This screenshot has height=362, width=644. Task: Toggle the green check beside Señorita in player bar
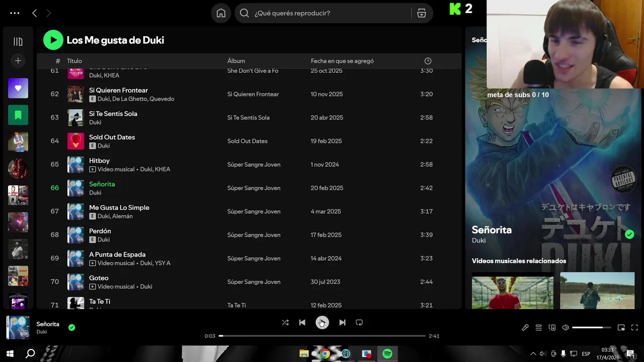click(x=71, y=327)
